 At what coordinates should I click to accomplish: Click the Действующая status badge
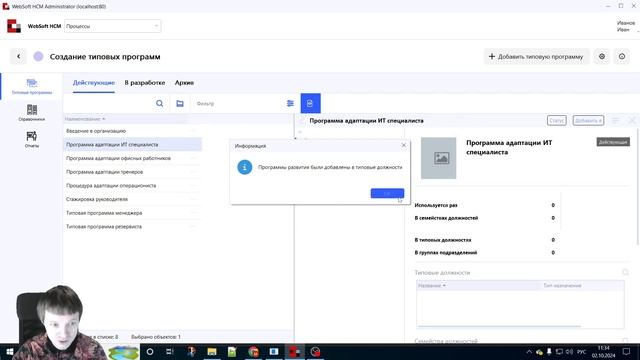[x=613, y=142]
